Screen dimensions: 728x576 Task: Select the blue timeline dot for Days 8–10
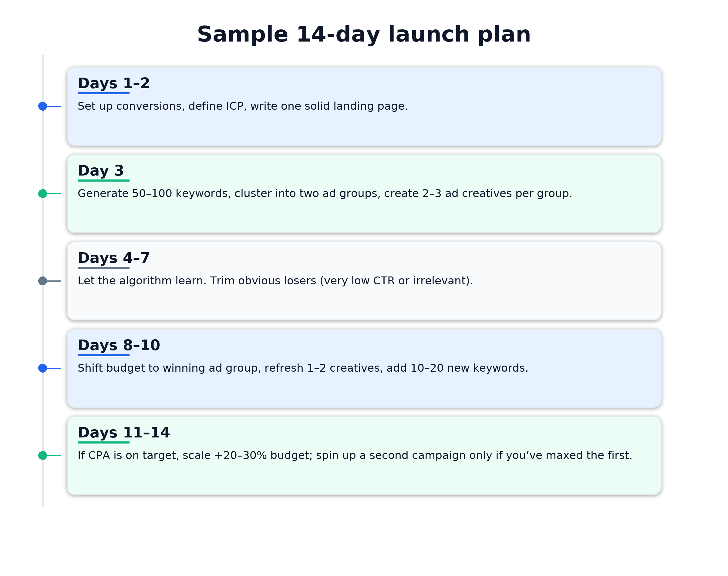click(x=42, y=368)
